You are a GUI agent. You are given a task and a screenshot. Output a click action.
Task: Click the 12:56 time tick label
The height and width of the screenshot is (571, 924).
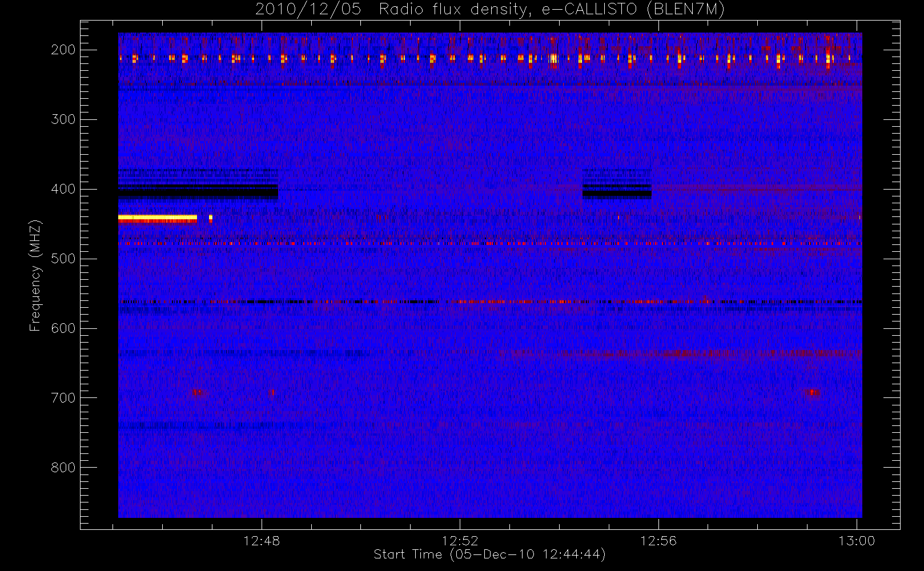point(658,541)
